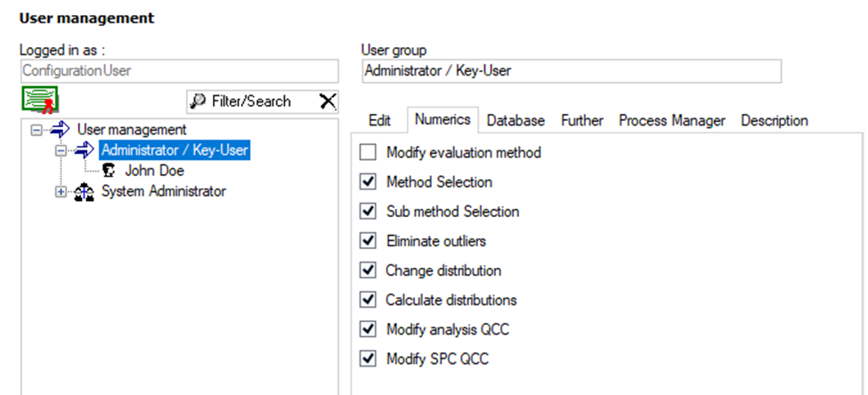Clear the filter with the X icon
Screen dimensions: 868x395
(x=328, y=101)
